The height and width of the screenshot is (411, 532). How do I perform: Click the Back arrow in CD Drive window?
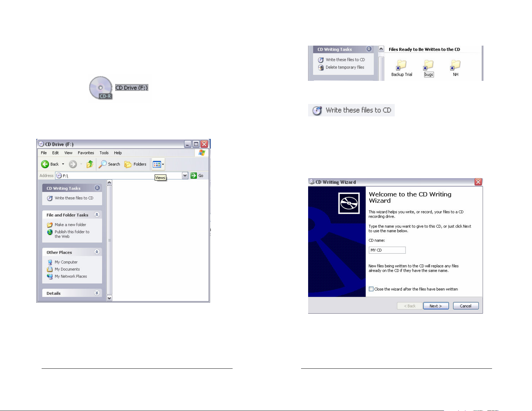click(x=45, y=164)
